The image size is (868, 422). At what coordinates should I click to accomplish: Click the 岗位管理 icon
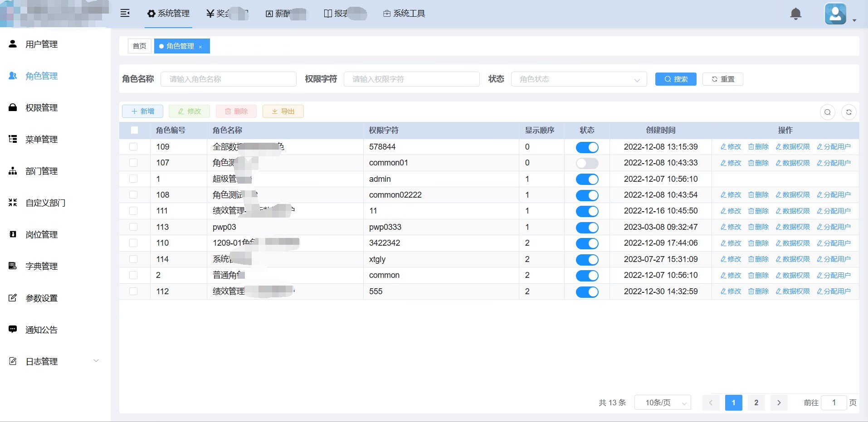coord(13,234)
